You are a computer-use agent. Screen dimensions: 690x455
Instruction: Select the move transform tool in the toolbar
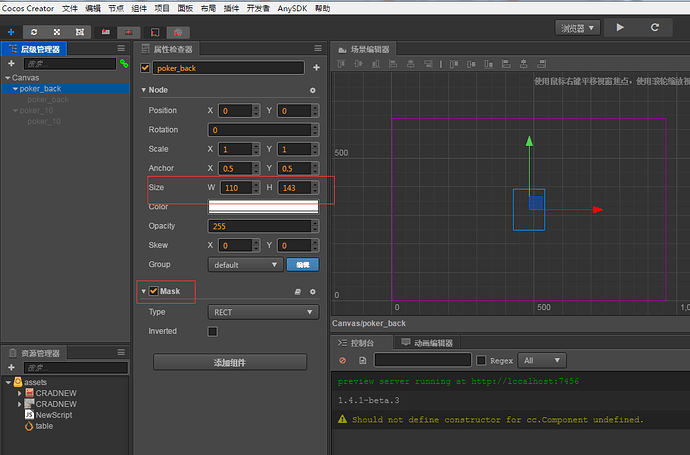11,32
